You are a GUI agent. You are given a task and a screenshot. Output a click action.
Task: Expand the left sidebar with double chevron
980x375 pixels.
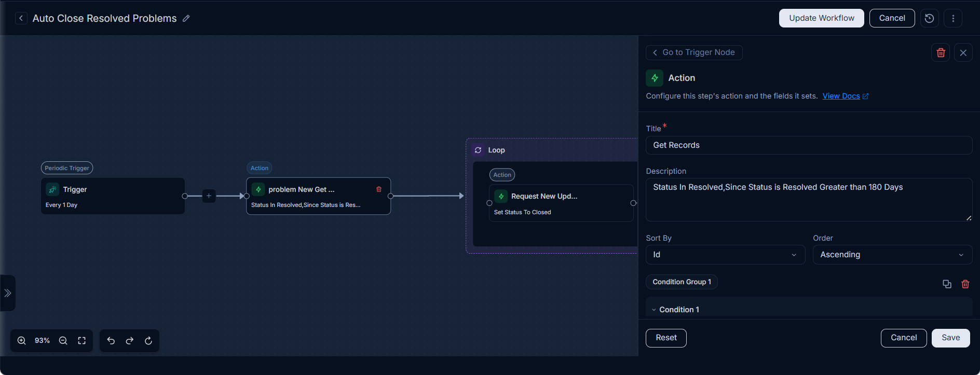tap(8, 293)
